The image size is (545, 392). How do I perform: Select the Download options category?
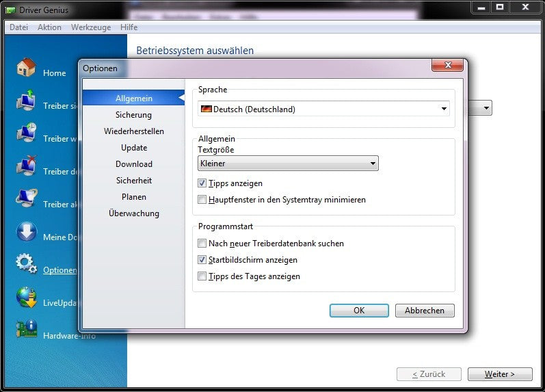click(x=134, y=164)
